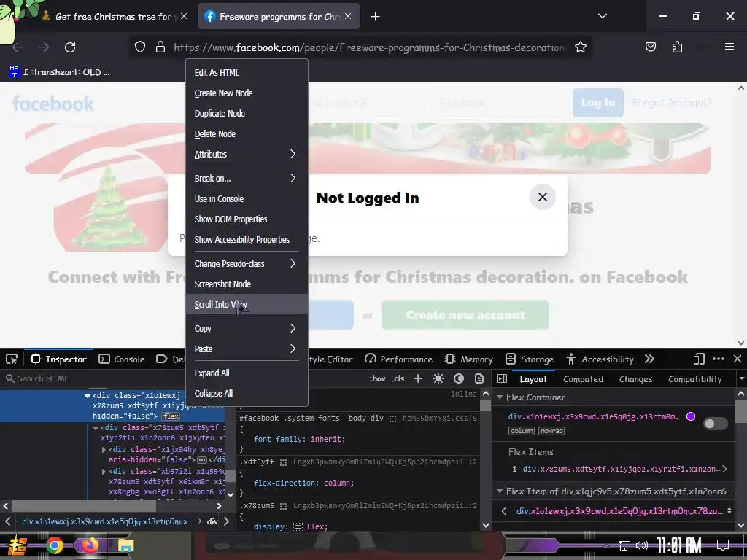Collapse the div x78zum5 xdt5ytf child node
Image resolution: width=747 pixels, height=560 pixels.
tap(96, 428)
